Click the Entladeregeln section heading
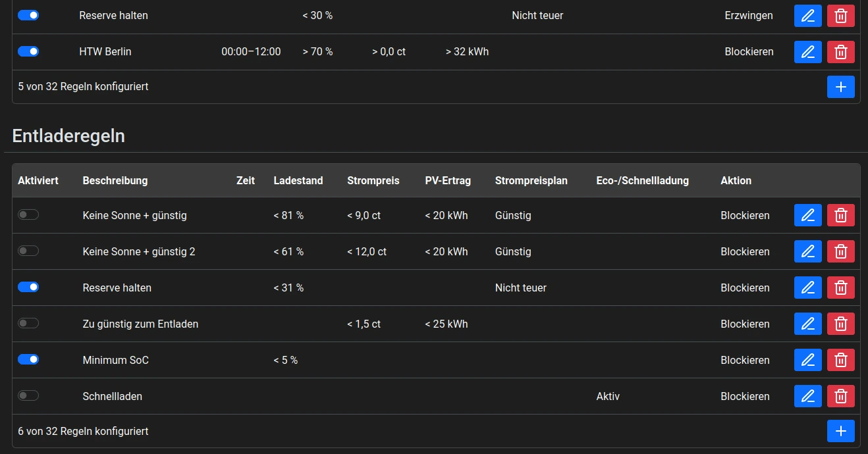 pyautogui.click(x=68, y=136)
